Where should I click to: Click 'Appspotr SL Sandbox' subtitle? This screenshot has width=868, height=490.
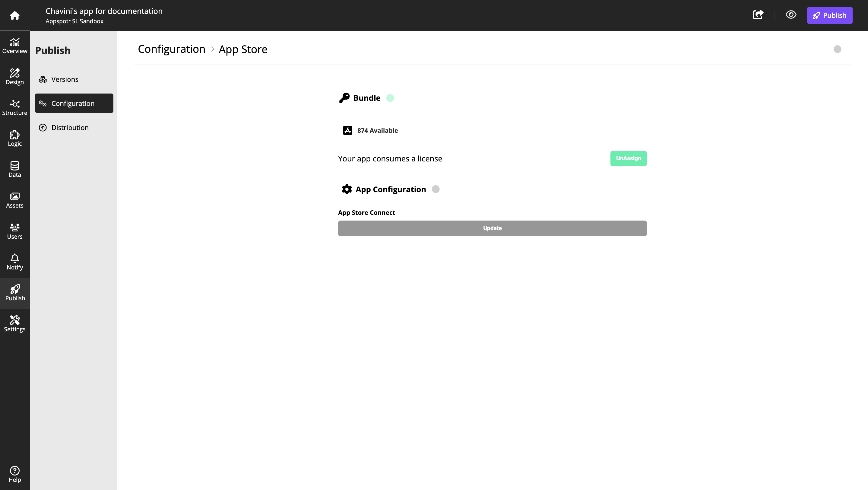click(74, 21)
